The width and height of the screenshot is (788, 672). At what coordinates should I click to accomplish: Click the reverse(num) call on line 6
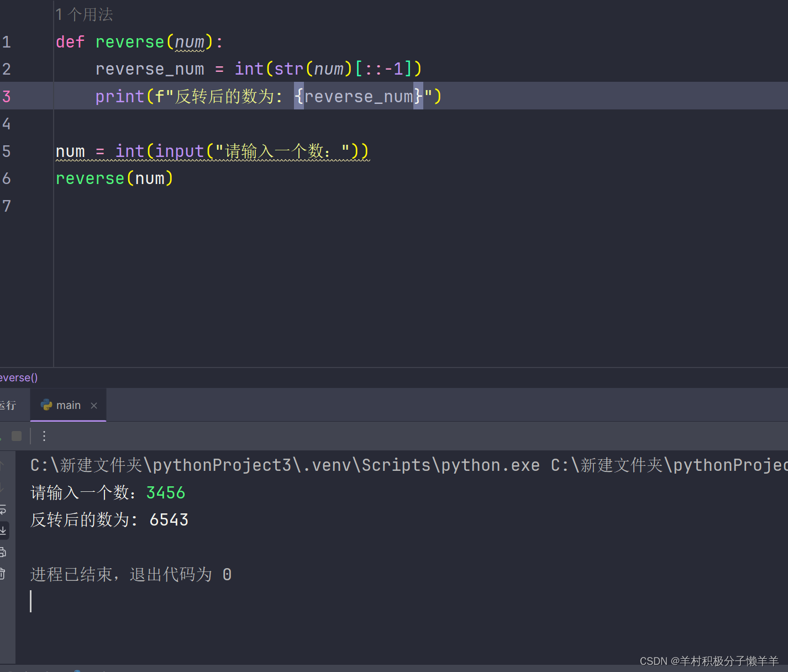click(114, 179)
